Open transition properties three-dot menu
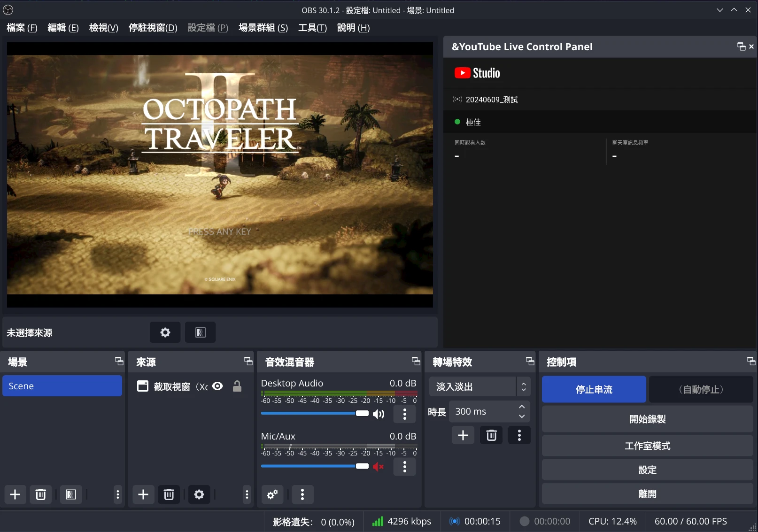This screenshot has width=758, height=532. point(519,435)
